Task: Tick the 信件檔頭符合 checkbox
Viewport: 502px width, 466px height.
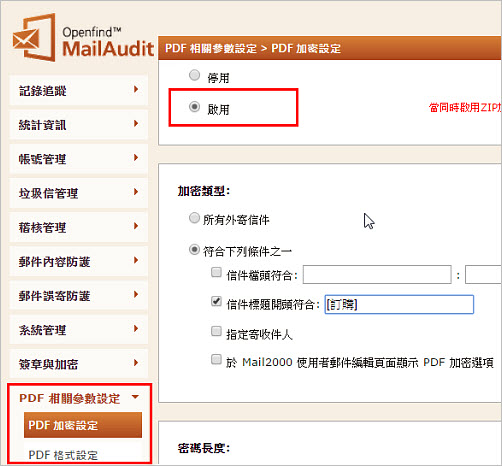Action: (x=216, y=272)
